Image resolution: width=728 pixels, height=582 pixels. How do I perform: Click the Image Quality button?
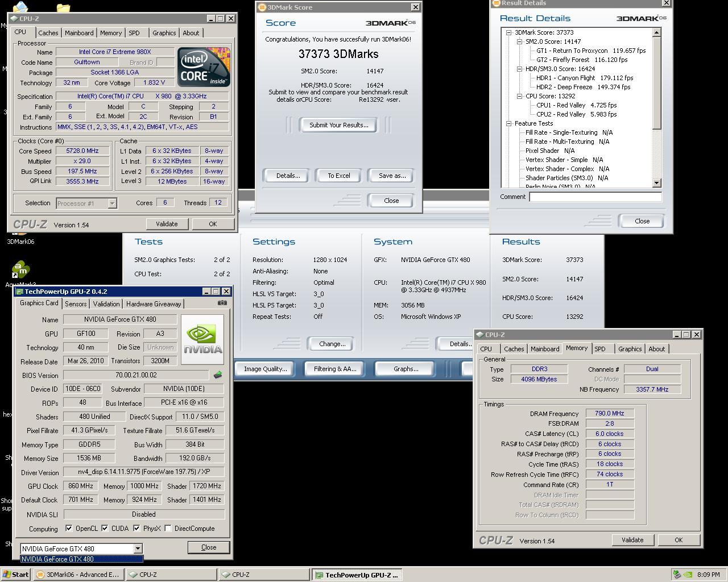pos(265,369)
